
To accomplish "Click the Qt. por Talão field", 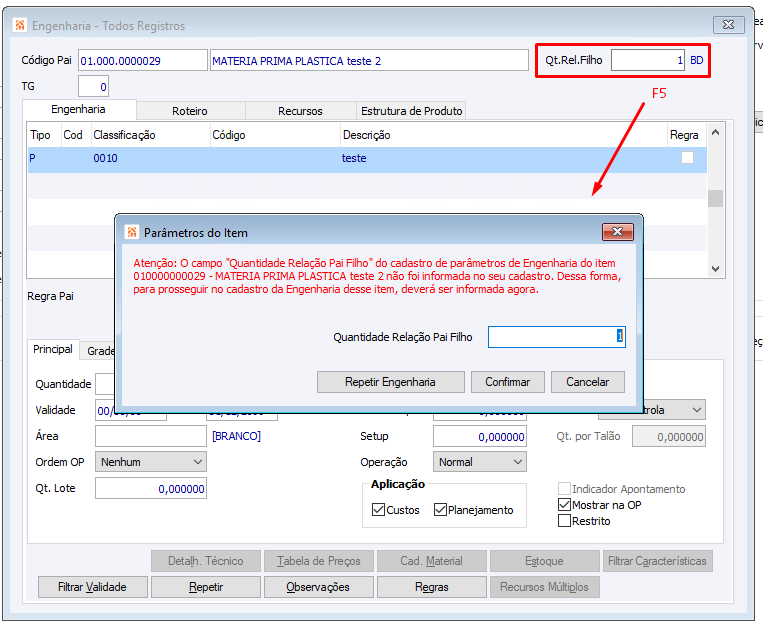I will tap(669, 436).
